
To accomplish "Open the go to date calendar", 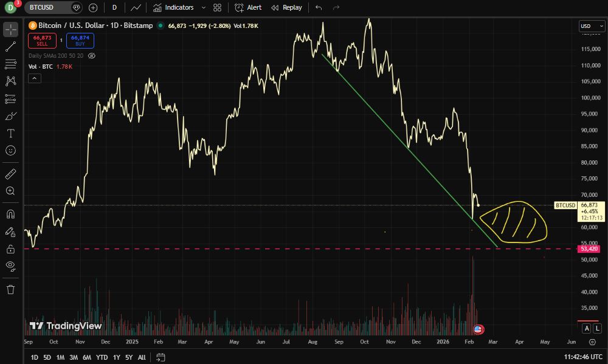I will pyautogui.click(x=161, y=357).
